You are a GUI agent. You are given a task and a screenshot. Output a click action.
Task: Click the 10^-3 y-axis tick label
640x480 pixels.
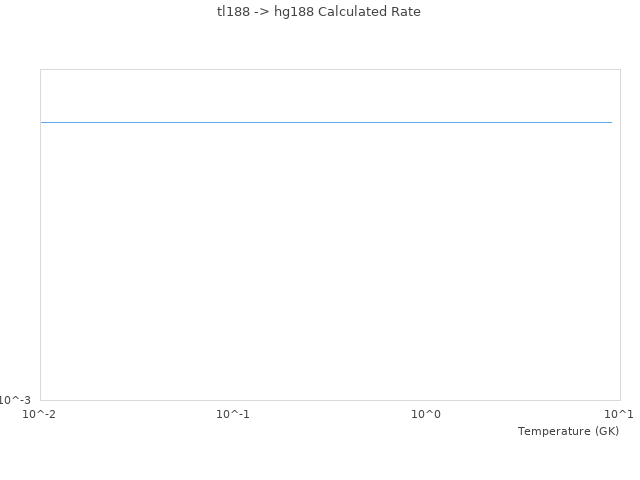pyautogui.click(x=16, y=400)
